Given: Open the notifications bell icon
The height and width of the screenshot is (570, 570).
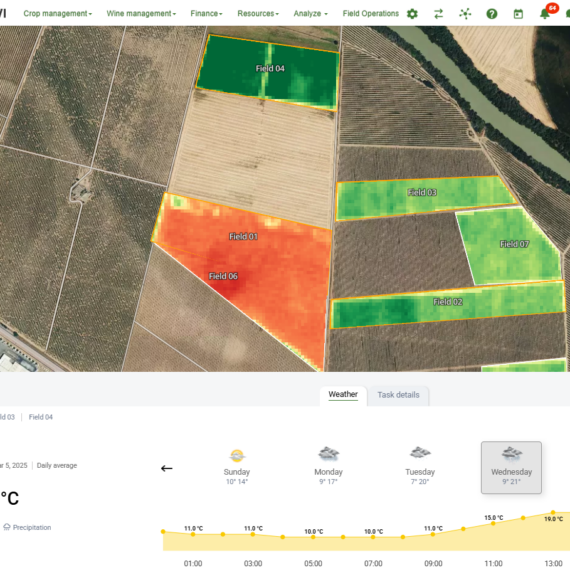Looking at the screenshot, I should (x=545, y=14).
